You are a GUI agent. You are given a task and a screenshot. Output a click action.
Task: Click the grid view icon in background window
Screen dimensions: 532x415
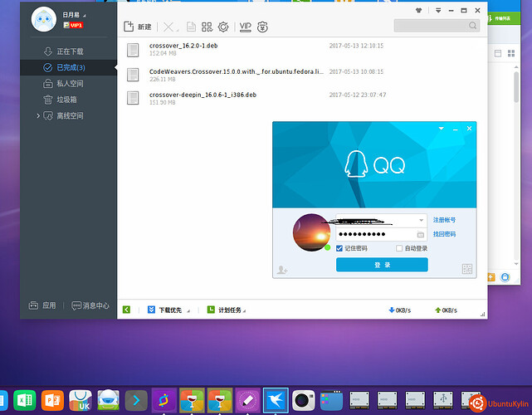511,53
